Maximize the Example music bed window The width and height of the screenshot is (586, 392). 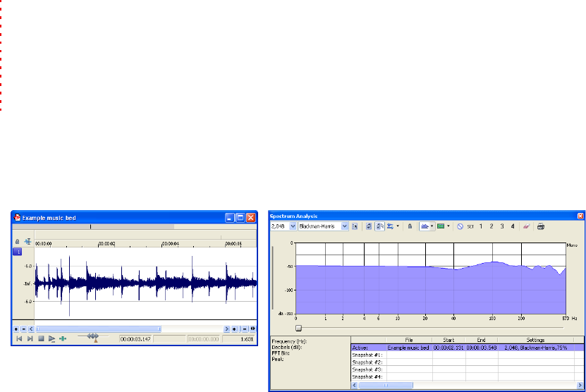click(240, 217)
